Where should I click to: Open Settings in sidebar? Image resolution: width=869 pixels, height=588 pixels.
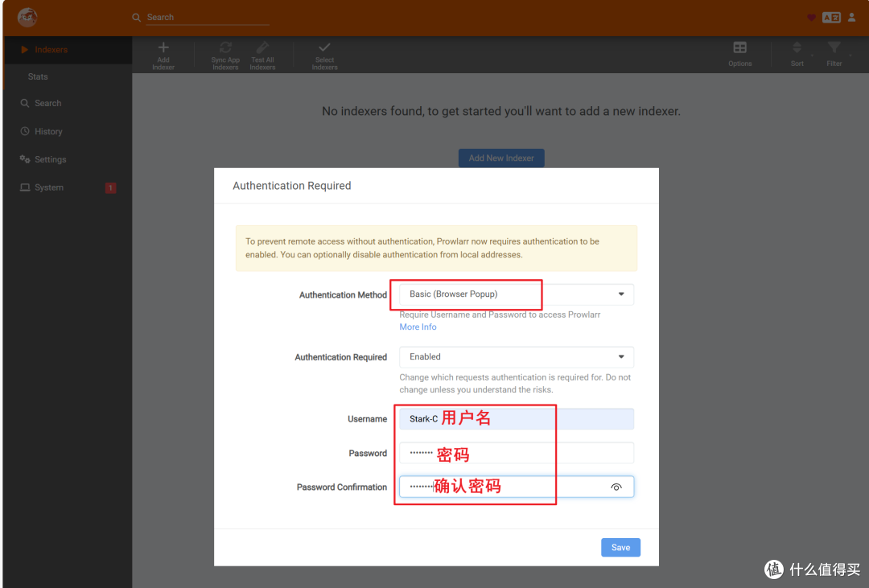(x=68, y=159)
